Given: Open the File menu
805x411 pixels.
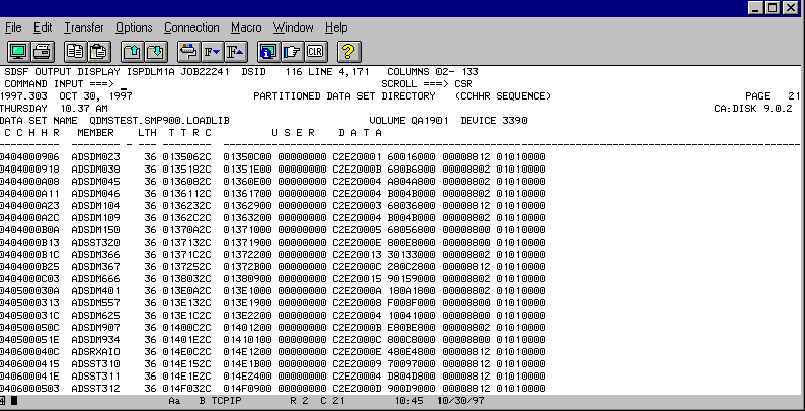Looking at the screenshot, I should coord(13,28).
